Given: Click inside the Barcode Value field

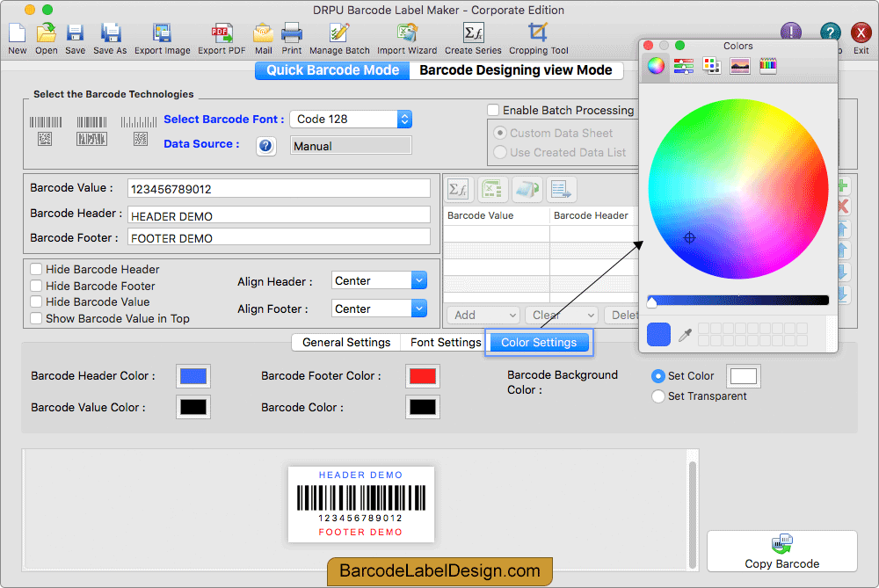Looking at the screenshot, I should coord(279,188).
